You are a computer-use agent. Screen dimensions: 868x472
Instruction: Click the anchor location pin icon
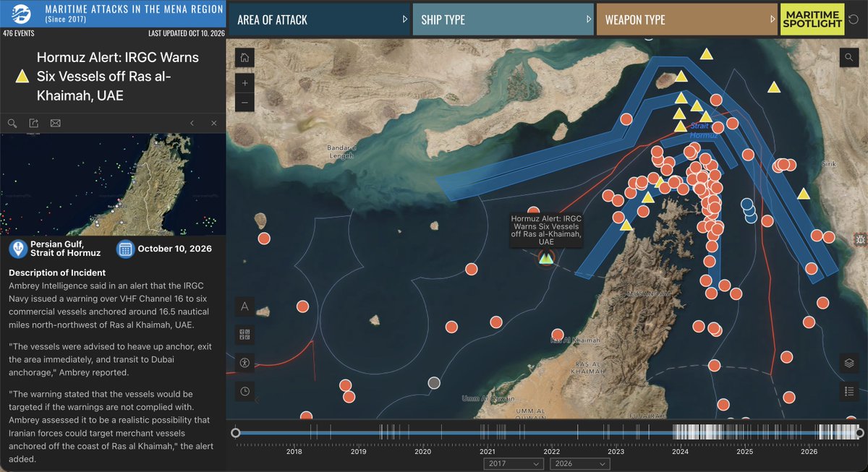click(18, 249)
